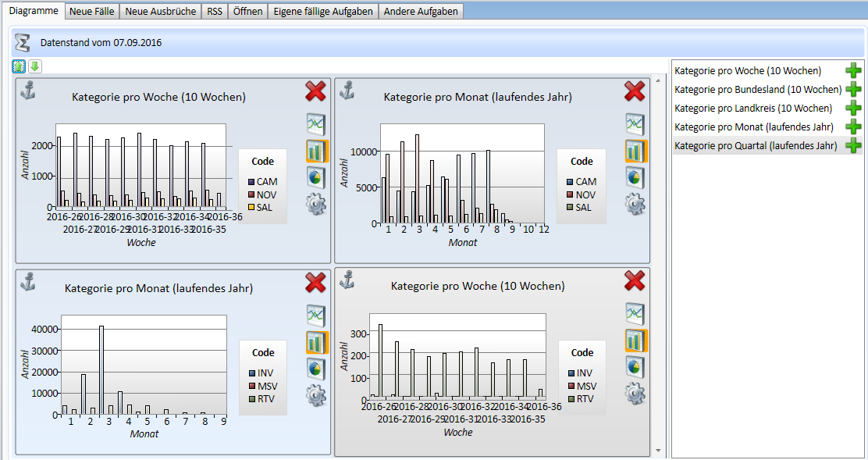
Task: Go to Eigene fällige Aufgaben tab
Action: pos(323,12)
